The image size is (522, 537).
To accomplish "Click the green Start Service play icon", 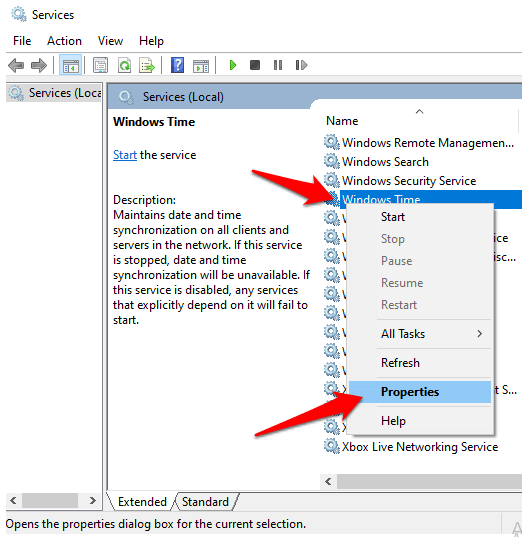I will [x=233, y=65].
